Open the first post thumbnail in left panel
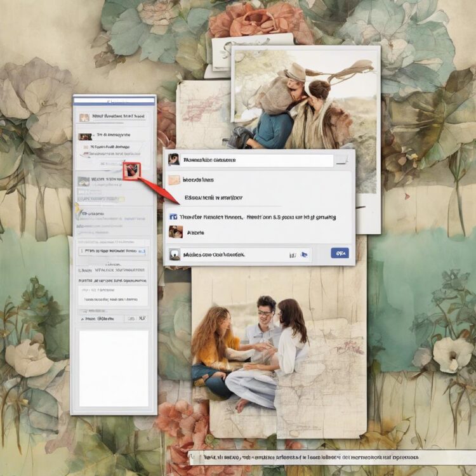The width and height of the screenshot is (476, 476). click(x=84, y=136)
